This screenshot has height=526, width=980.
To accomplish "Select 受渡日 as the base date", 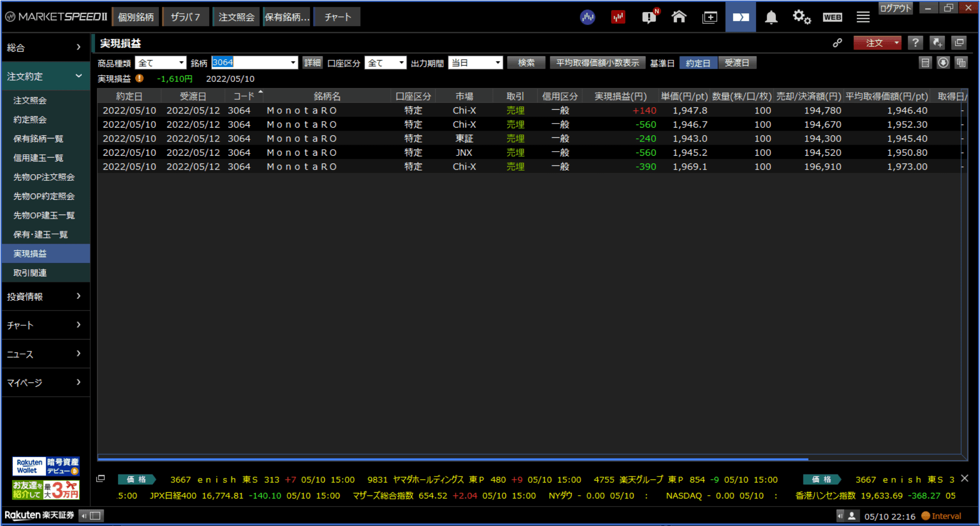I will 737,63.
